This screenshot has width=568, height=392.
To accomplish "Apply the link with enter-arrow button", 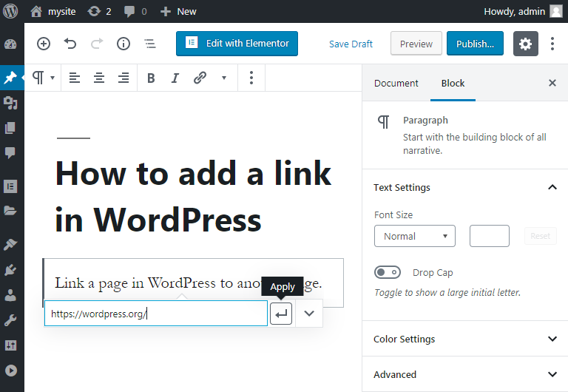I will click(281, 314).
